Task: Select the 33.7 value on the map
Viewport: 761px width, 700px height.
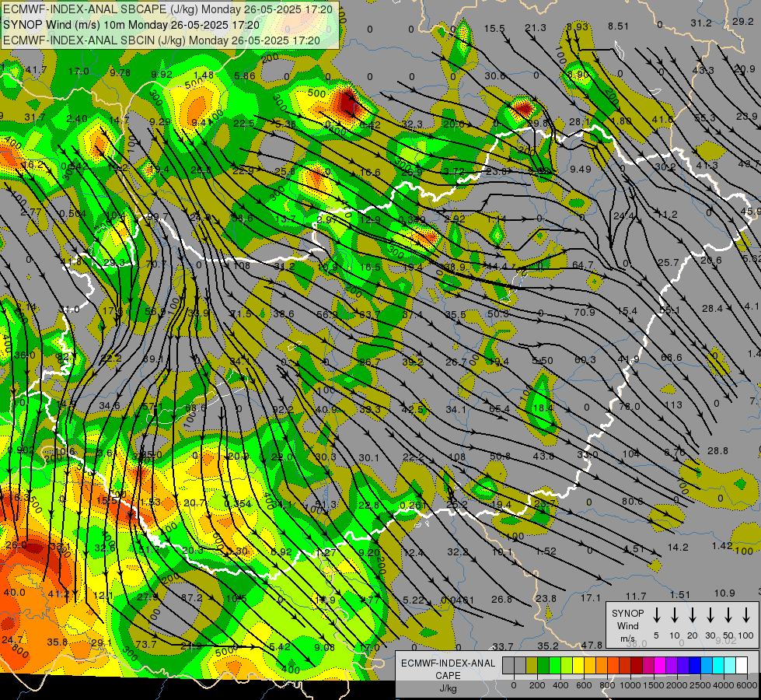Action: click(502, 646)
